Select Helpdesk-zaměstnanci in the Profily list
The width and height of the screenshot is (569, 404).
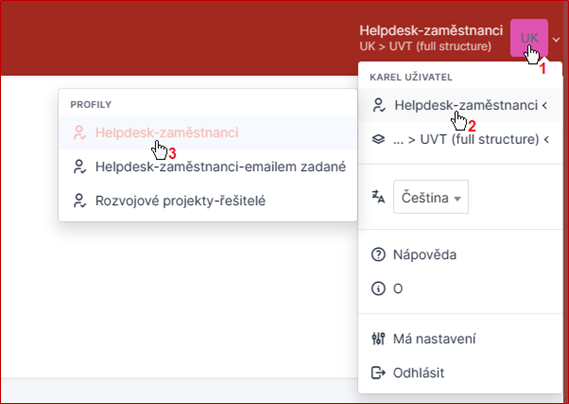tap(208, 132)
